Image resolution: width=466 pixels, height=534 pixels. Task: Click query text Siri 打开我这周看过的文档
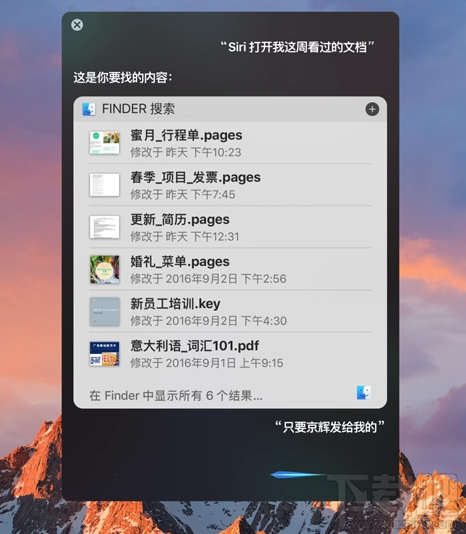297,47
